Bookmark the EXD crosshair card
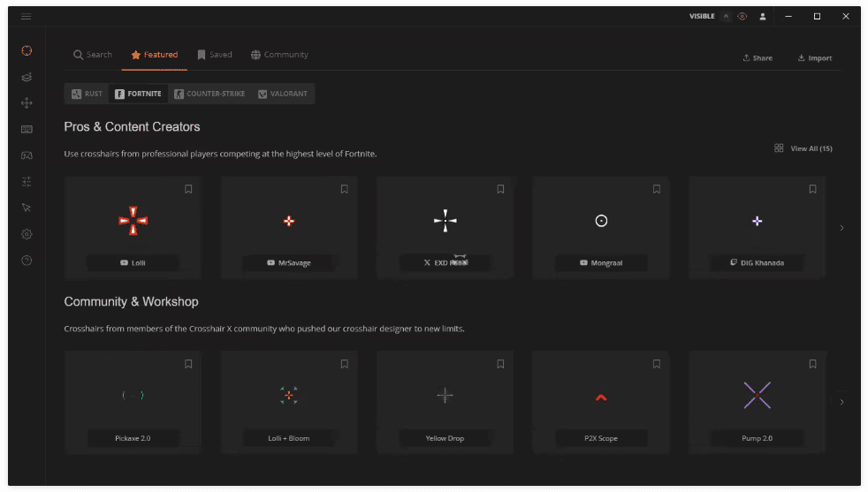The width and height of the screenshot is (868, 492). pos(500,189)
